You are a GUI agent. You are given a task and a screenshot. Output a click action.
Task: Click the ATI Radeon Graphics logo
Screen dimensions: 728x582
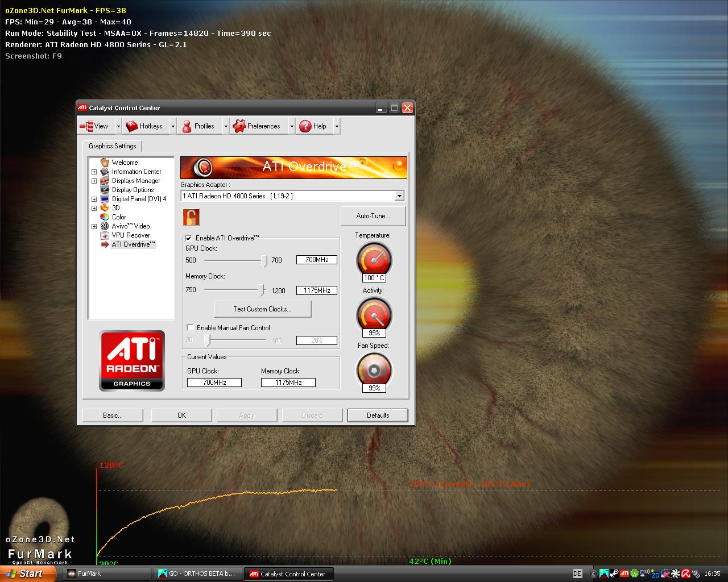click(132, 361)
